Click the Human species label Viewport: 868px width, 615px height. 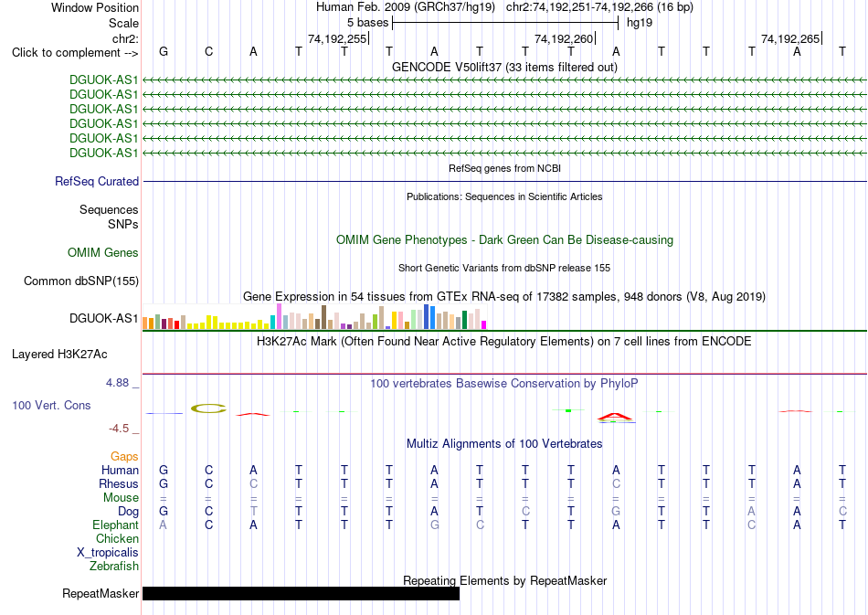tap(120, 470)
